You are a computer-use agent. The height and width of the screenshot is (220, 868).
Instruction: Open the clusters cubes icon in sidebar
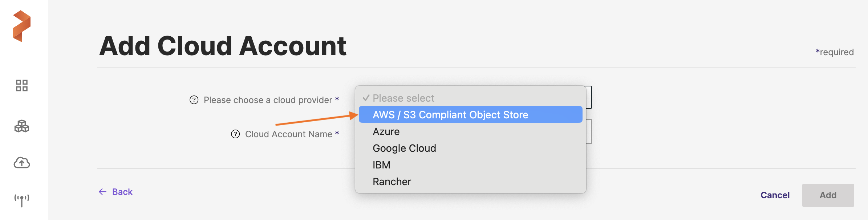point(22,126)
